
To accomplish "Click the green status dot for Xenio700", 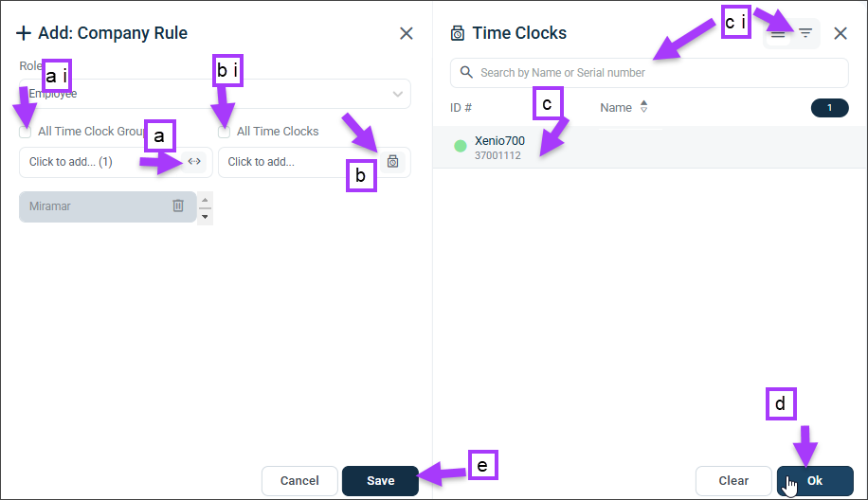I will 460,146.
